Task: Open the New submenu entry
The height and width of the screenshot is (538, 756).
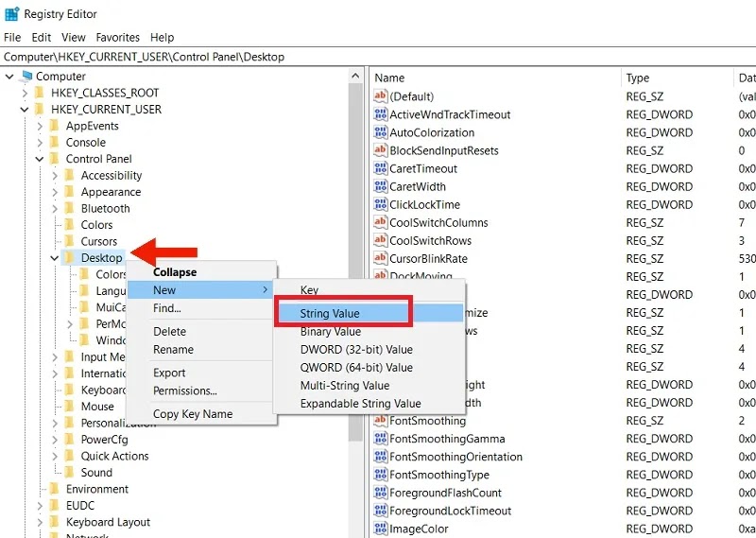Action: [x=201, y=290]
